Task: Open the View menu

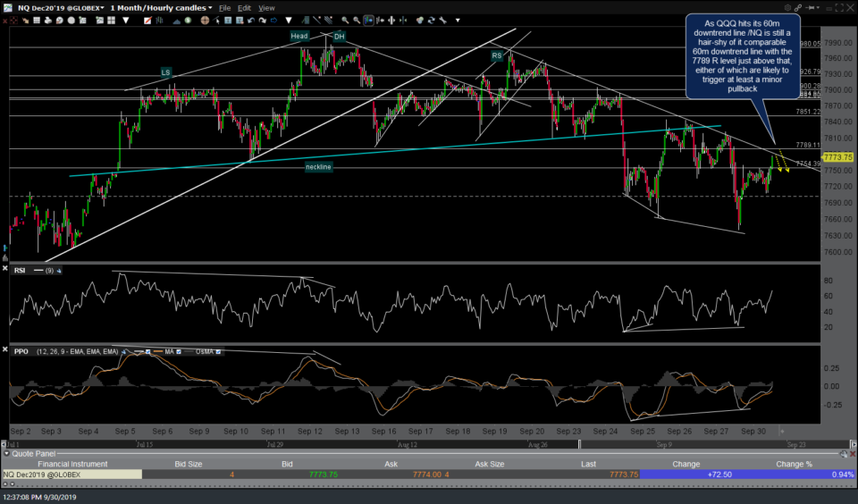Action: click(x=266, y=8)
